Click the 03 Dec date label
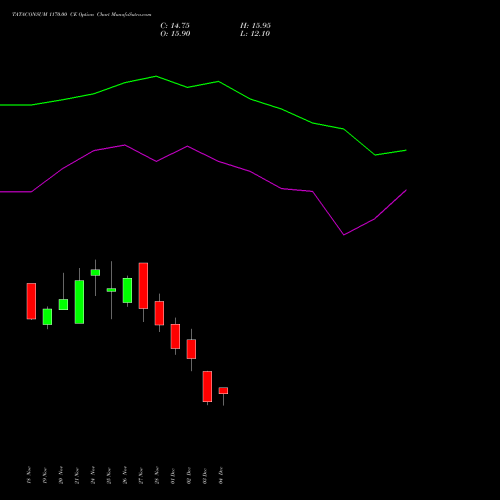 coord(205,475)
